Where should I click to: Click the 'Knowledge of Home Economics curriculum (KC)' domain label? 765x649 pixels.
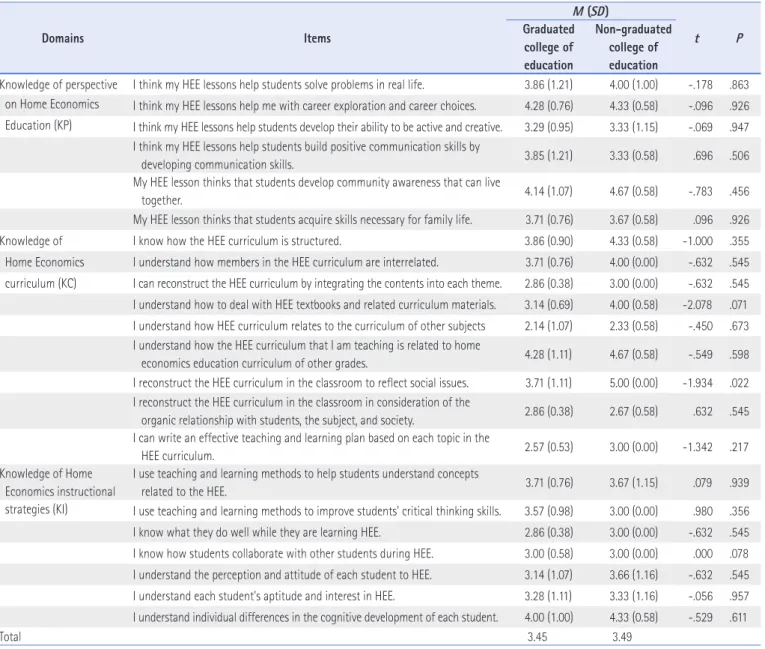[42, 262]
